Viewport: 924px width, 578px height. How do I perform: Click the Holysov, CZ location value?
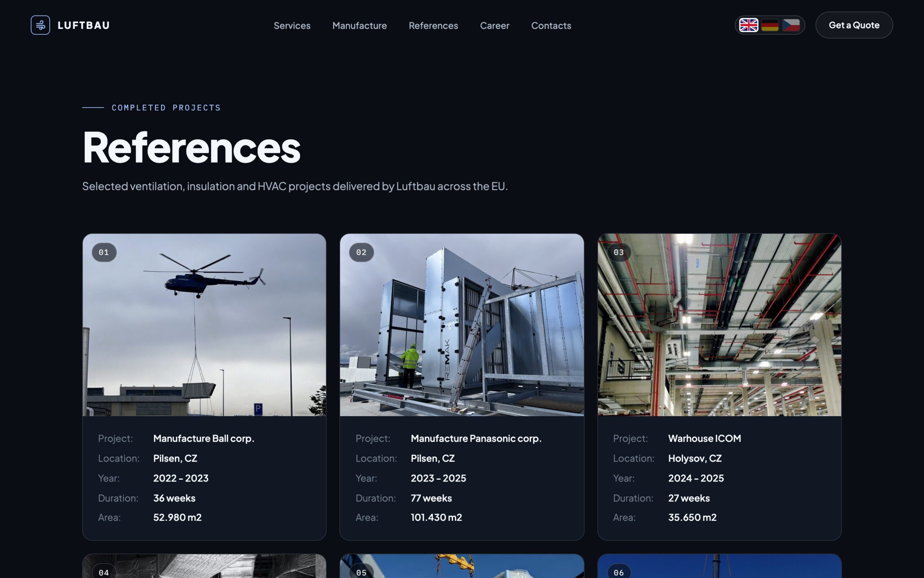(695, 458)
